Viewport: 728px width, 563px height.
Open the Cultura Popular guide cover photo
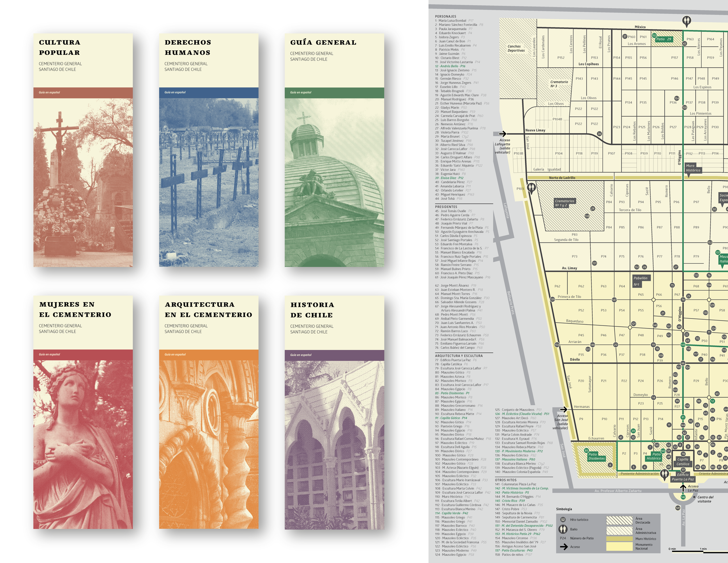[x=83, y=182]
